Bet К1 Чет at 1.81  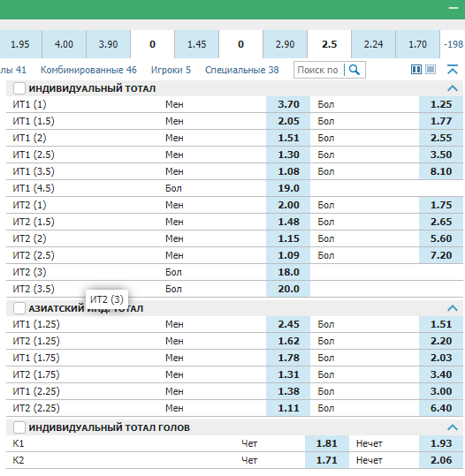pos(327,443)
